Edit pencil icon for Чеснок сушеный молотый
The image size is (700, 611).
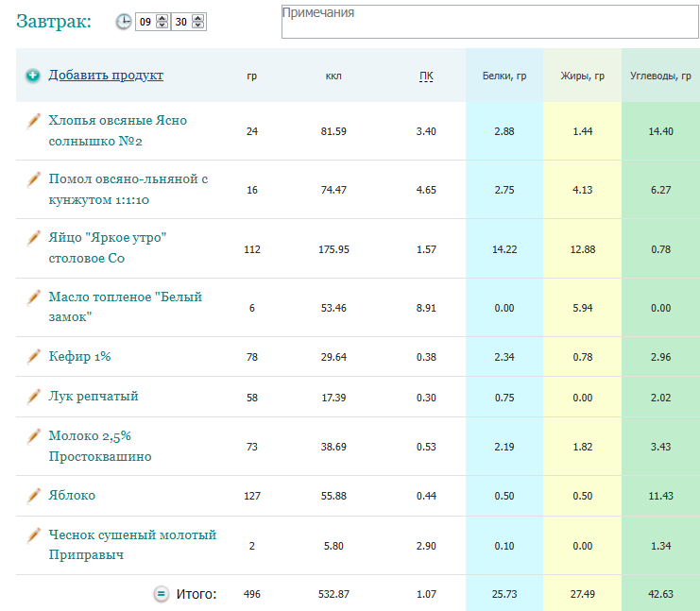pos(33,535)
